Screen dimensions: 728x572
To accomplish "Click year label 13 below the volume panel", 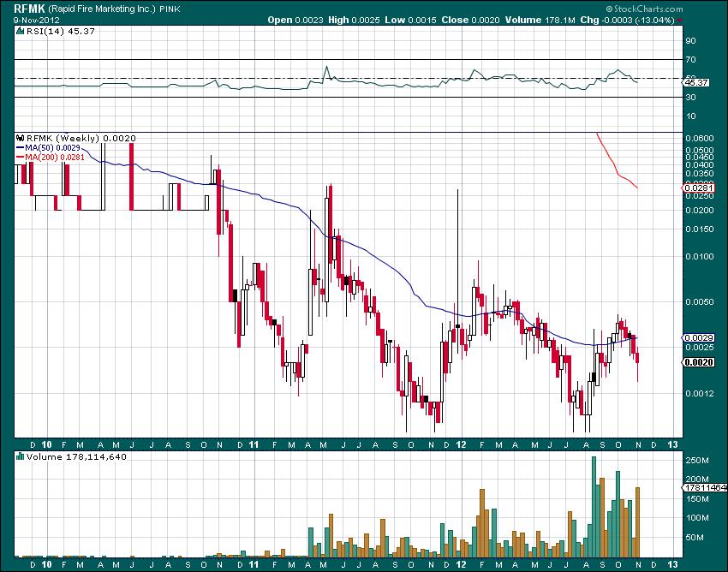I will point(672,565).
